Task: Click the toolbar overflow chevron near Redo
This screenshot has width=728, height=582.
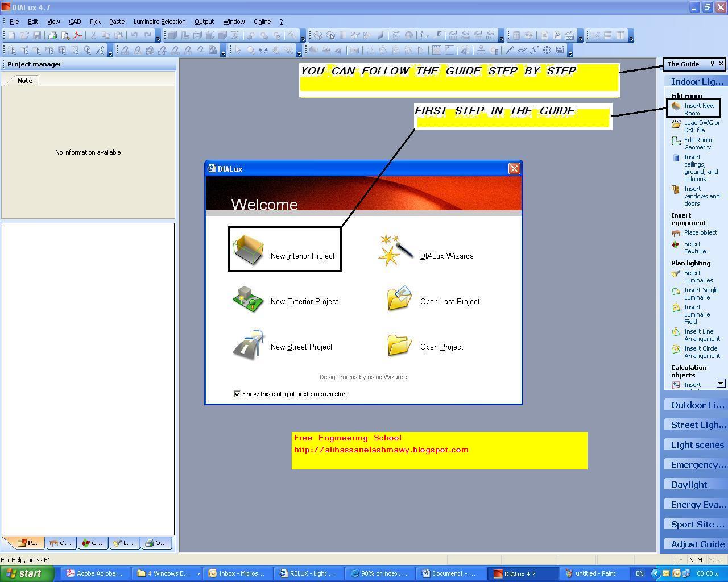Action: coord(158,38)
